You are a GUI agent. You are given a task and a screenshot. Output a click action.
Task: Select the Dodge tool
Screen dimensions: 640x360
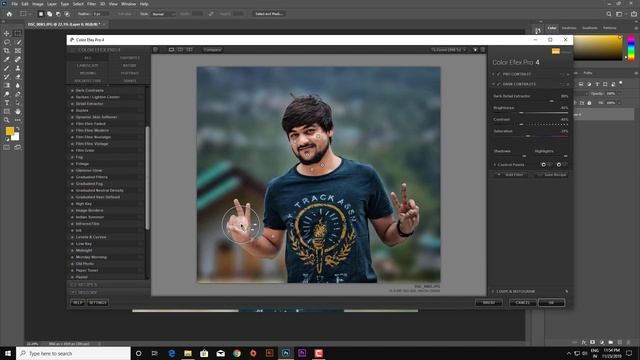click(7, 94)
